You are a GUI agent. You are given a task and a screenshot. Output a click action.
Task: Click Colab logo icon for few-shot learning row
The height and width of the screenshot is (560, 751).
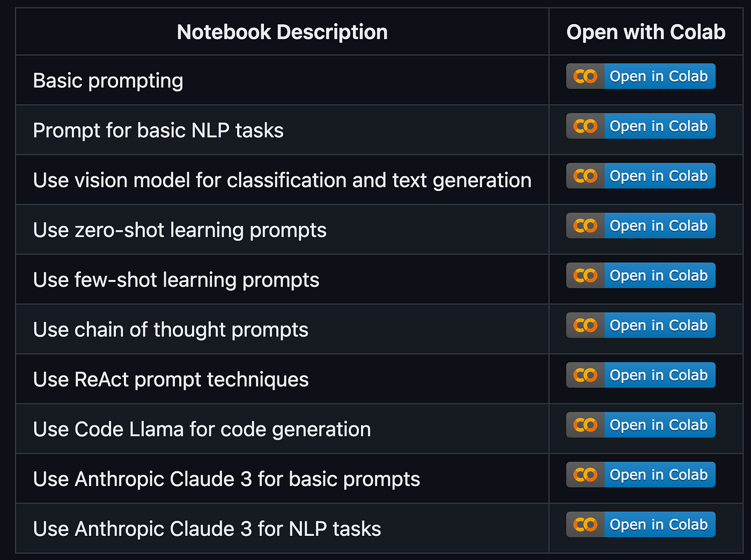click(x=585, y=276)
